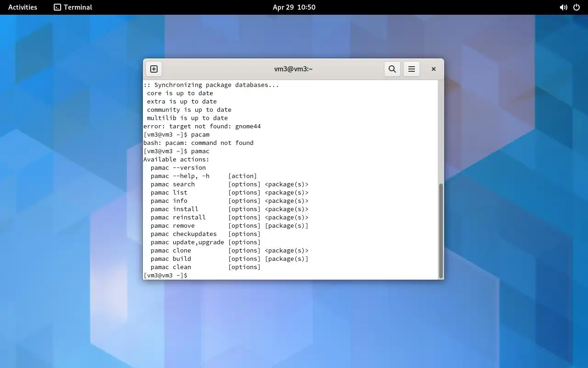Click the 'pamac list' line
The height and width of the screenshot is (368, 588).
[229, 193]
